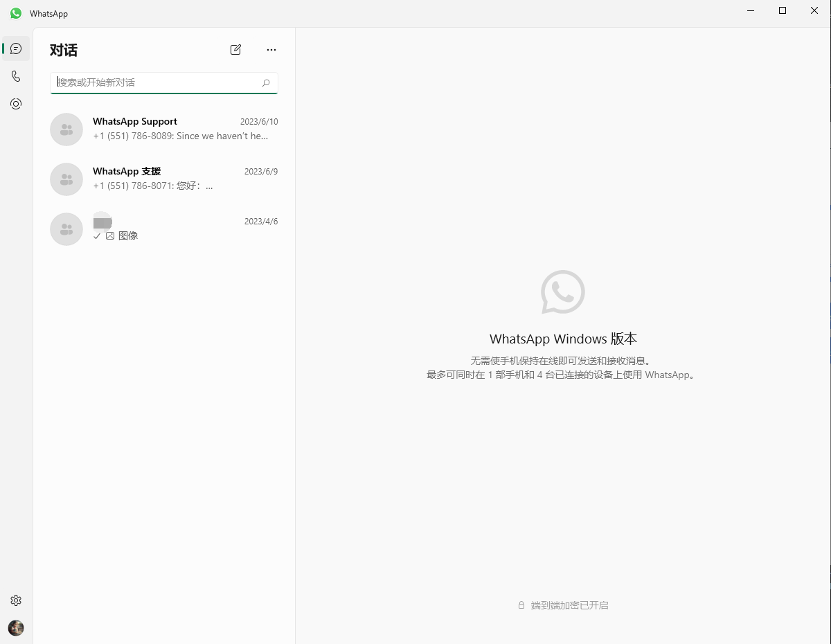This screenshot has height=644, width=831.
Task: Click the WhatsApp logo in title bar
Action: (x=16, y=13)
